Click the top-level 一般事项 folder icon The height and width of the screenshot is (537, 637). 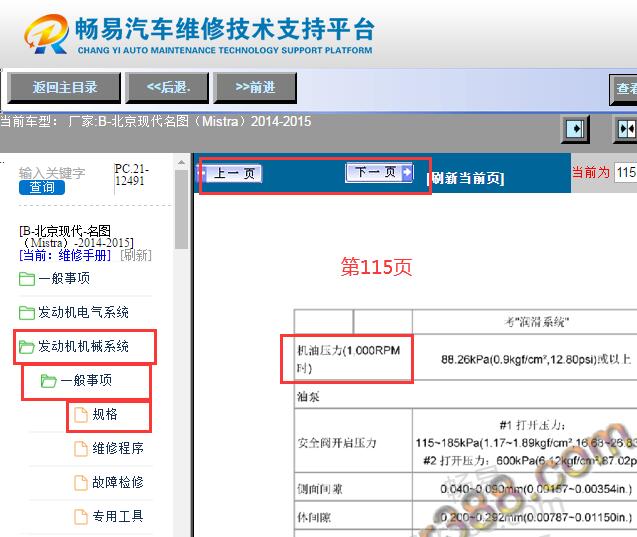pyautogui.click(x=27, y=279)
